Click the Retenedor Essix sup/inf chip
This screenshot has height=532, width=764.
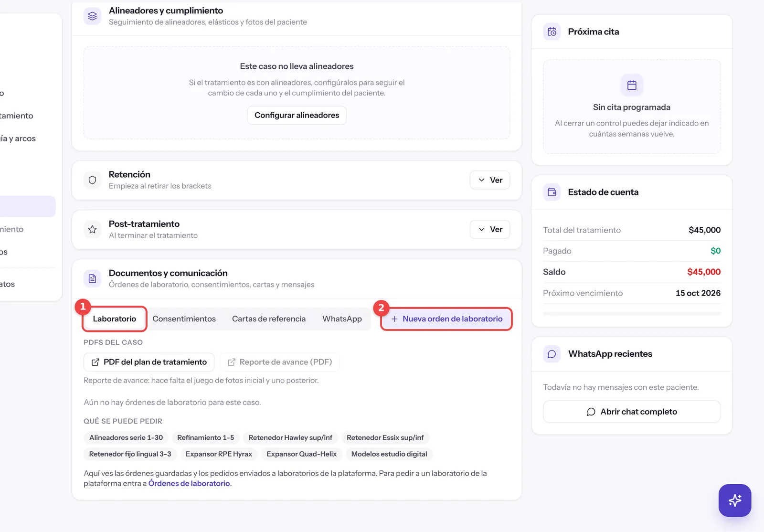(385, 437)
